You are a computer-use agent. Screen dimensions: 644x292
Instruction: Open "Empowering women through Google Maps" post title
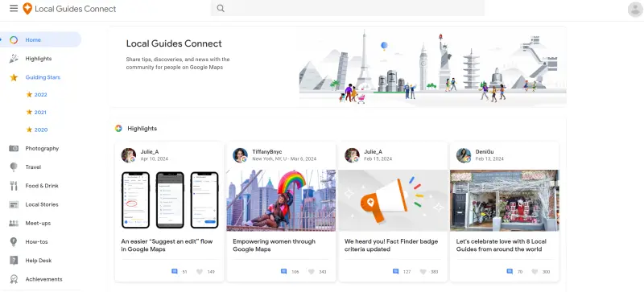[274, 245]
